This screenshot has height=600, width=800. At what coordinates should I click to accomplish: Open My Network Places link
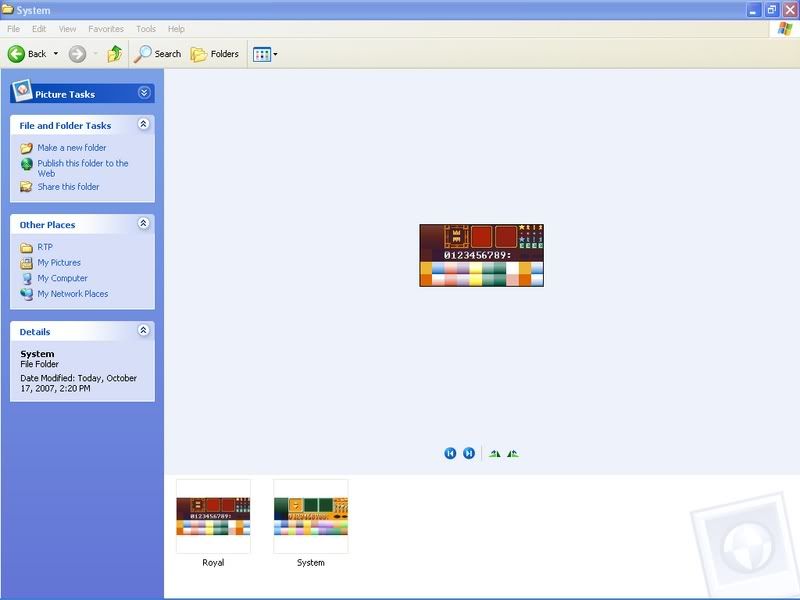point(72,294)
